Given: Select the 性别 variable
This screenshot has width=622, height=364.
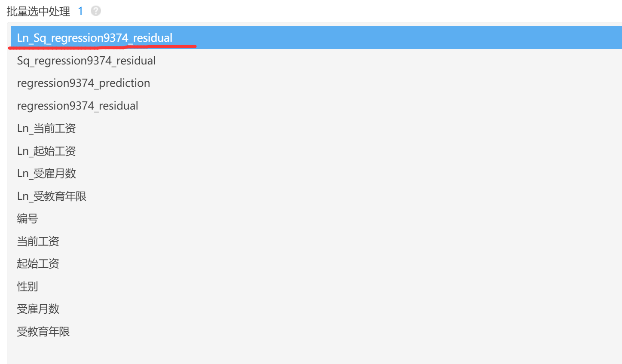Looking at the screenshot, I should (x=28, y=286).
